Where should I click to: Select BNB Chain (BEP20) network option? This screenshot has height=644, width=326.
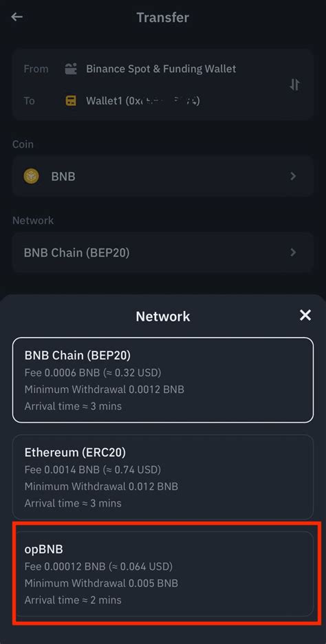click(163, 380)
